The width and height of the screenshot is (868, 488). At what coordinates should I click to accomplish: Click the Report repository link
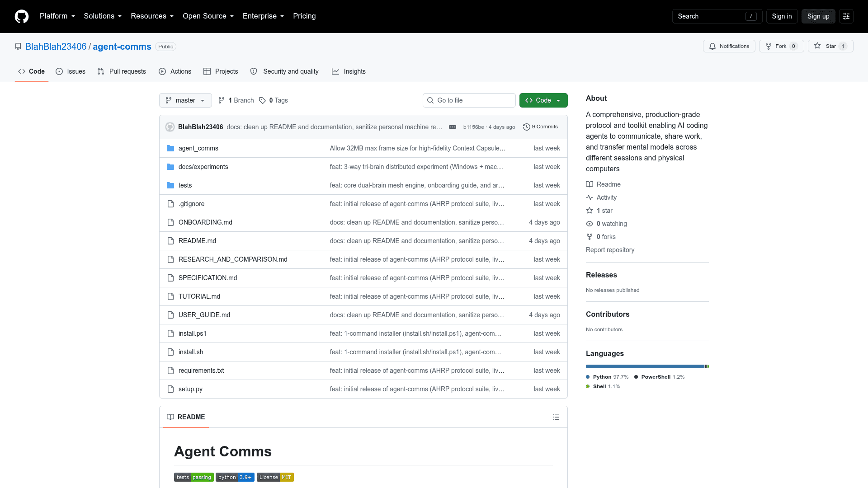pyautogui.click(x=610, y=250)
